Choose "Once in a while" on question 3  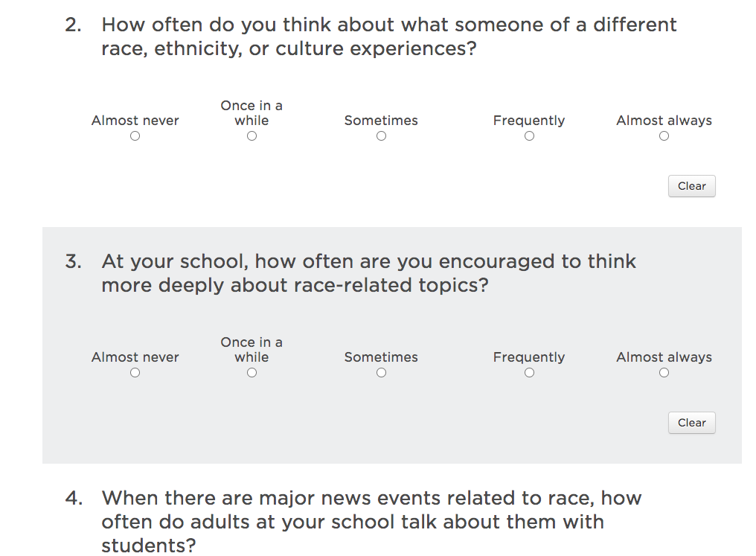click(x=252, y=372)
